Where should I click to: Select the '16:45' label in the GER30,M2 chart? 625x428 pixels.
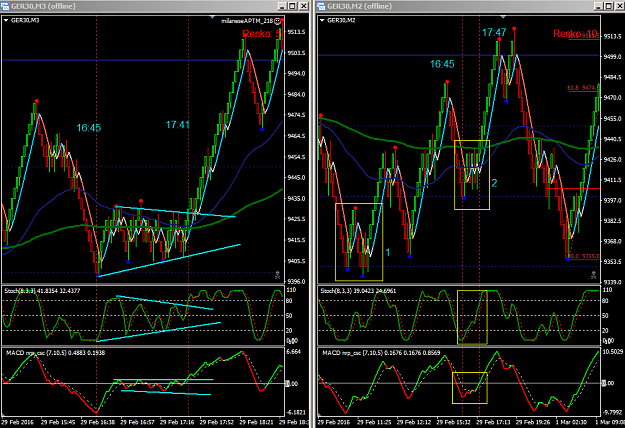pyautogui.click(x=442, y=64)
